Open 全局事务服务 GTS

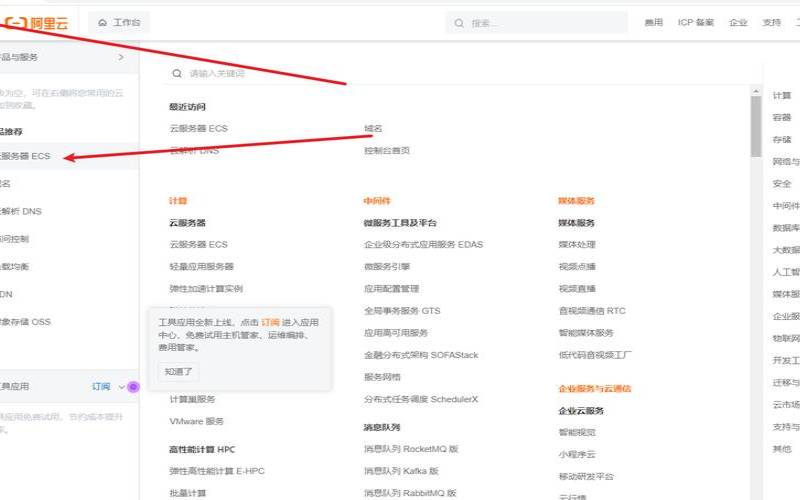click(x=402, y=311)
